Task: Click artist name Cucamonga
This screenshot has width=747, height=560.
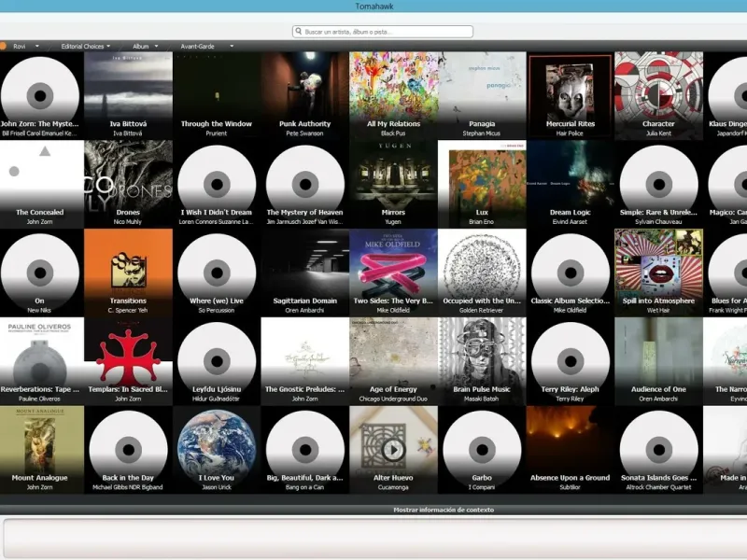Action: (393, 487)
